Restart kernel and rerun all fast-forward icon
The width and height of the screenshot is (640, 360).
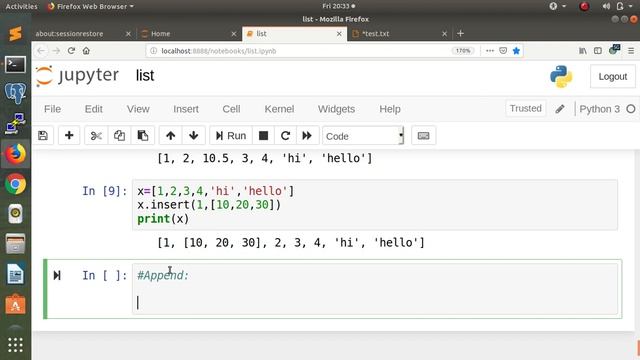point(307,136)
